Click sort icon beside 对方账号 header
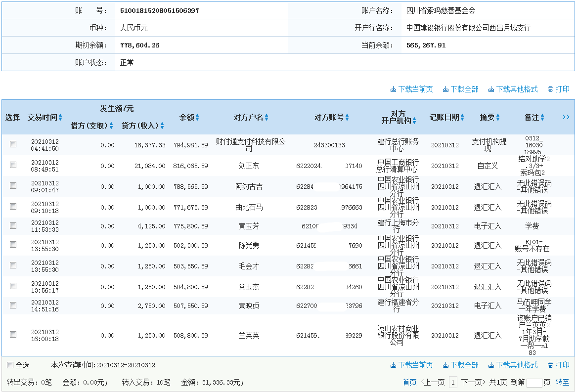 (347, 118)
